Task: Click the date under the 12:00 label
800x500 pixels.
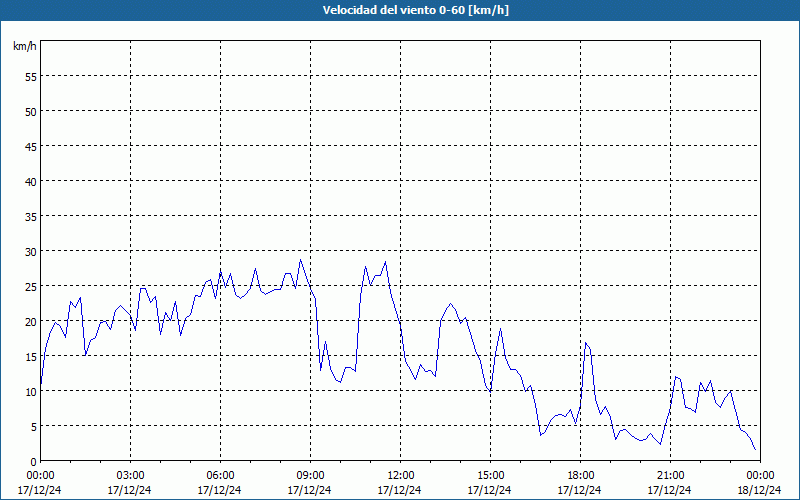Action: 399,490
